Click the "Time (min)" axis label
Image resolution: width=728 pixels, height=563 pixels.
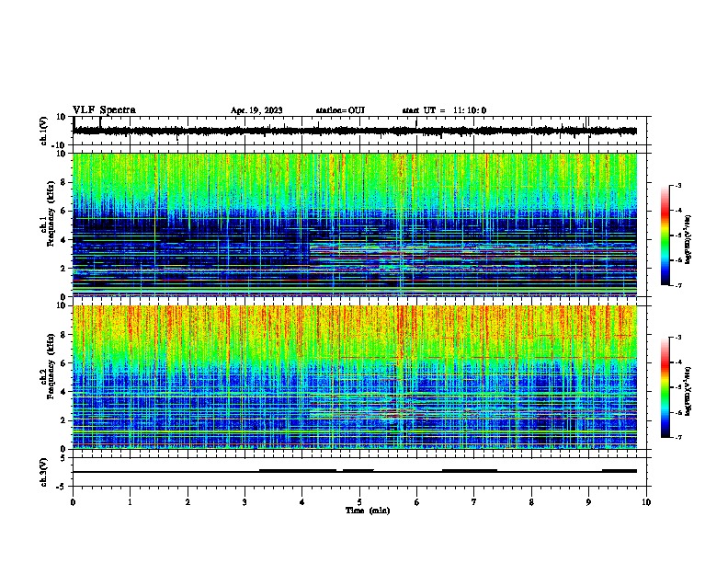point(368,511)
